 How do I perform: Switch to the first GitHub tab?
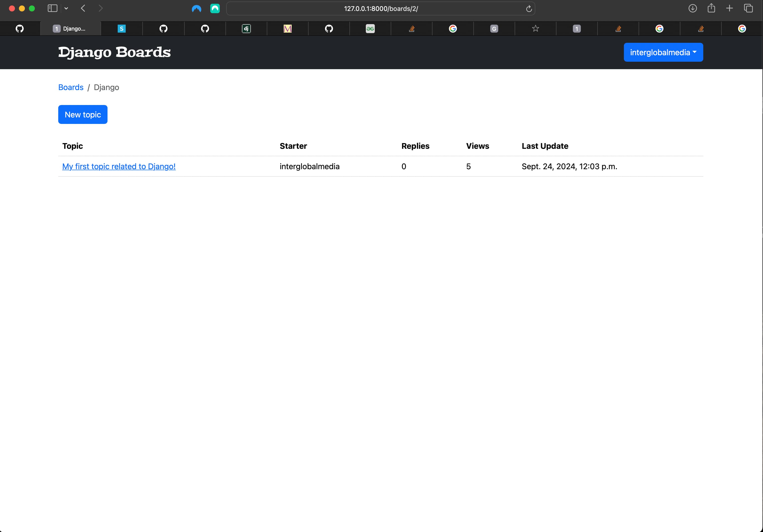click(x=20, y=29)
